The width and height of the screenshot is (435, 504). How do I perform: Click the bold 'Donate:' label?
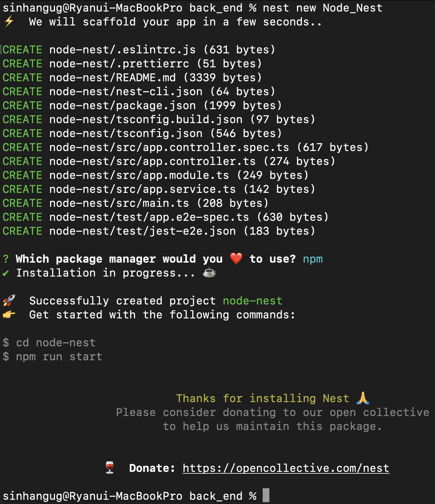tap(152, 468)
